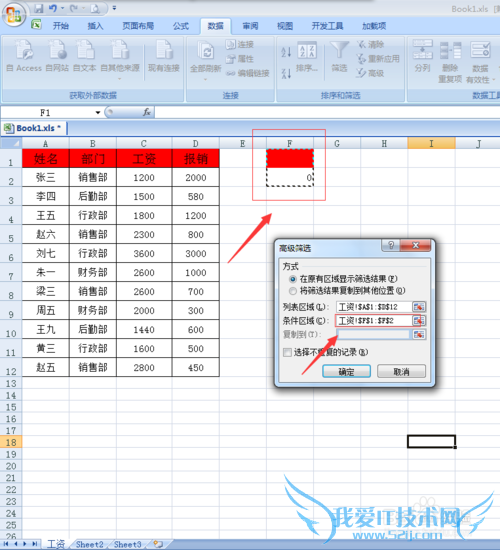Select column I header
Screen dimensions: 500x550
(431, 143)
